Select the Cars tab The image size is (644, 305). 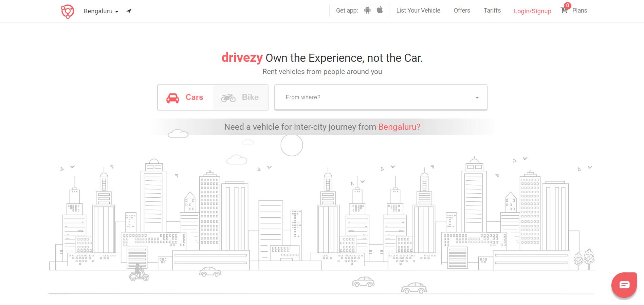coord(185,97)
